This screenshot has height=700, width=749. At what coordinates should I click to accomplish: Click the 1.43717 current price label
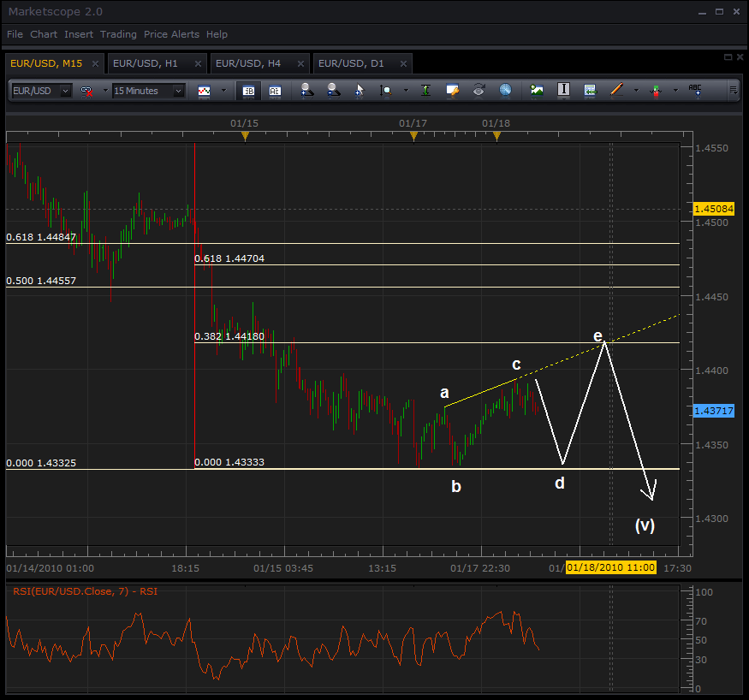coord(713,411)
